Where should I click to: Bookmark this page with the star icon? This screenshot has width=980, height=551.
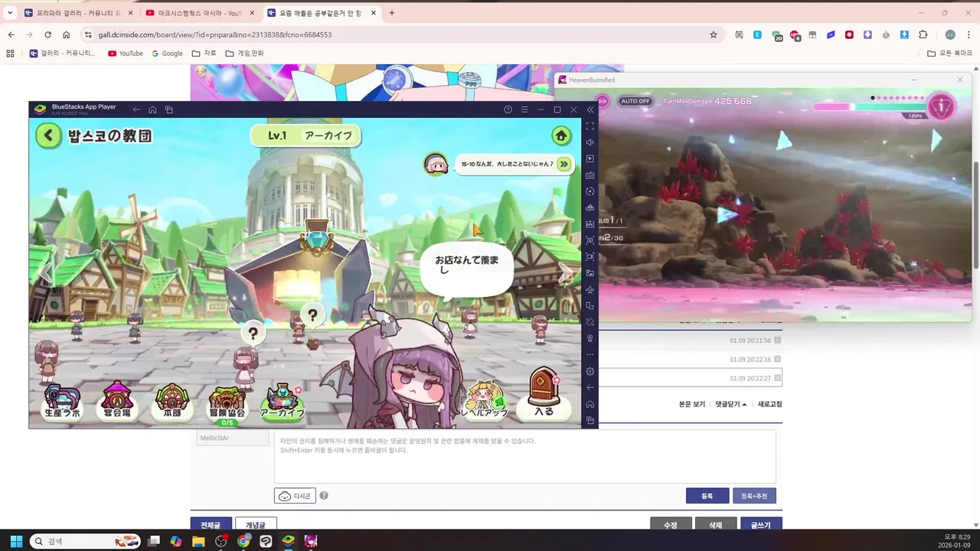[714, 34]
